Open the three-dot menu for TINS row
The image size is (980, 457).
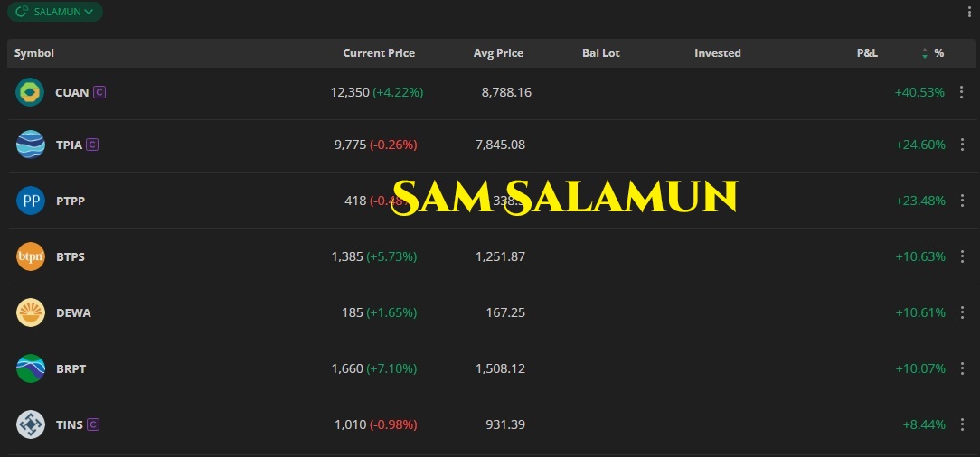[x=962, y=424]
